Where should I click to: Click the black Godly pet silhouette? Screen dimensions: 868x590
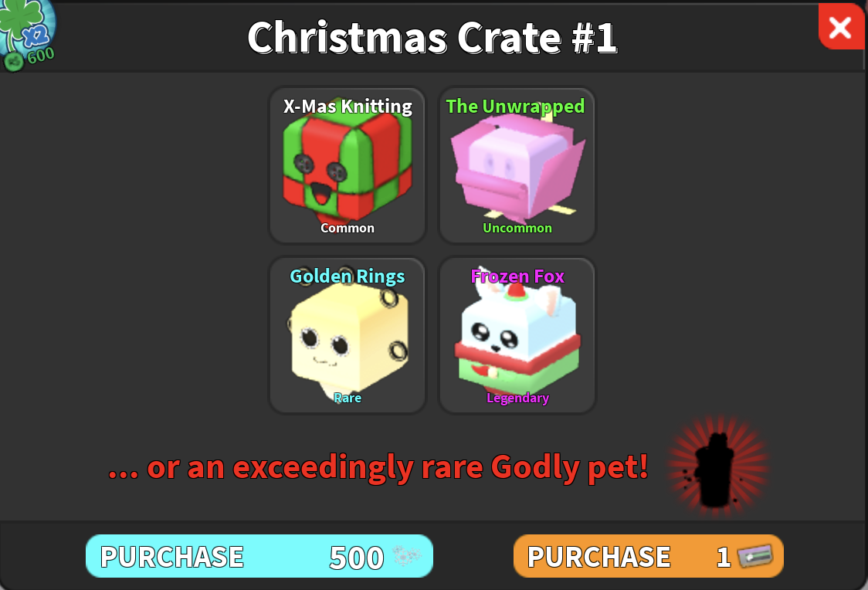(717, 470)
